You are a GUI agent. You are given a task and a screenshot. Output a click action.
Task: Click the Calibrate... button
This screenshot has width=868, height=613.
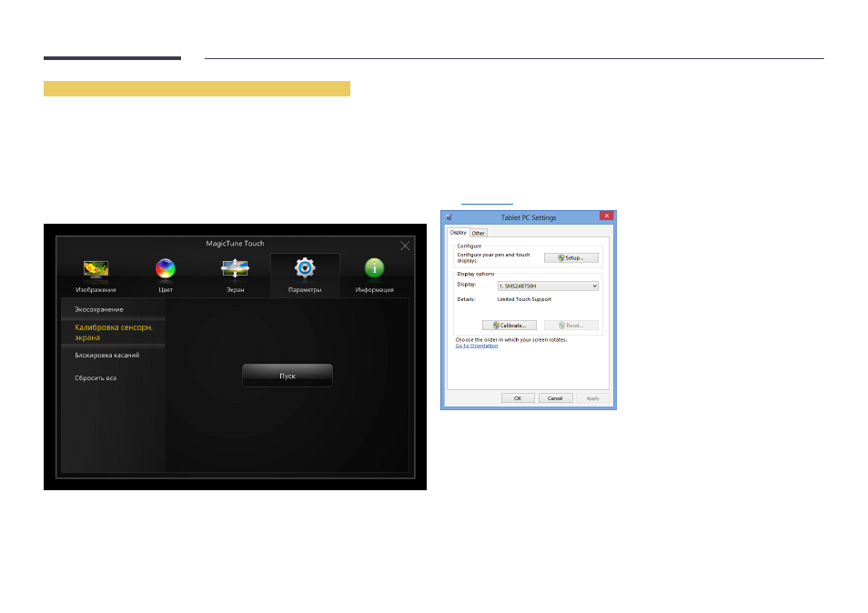509,326
